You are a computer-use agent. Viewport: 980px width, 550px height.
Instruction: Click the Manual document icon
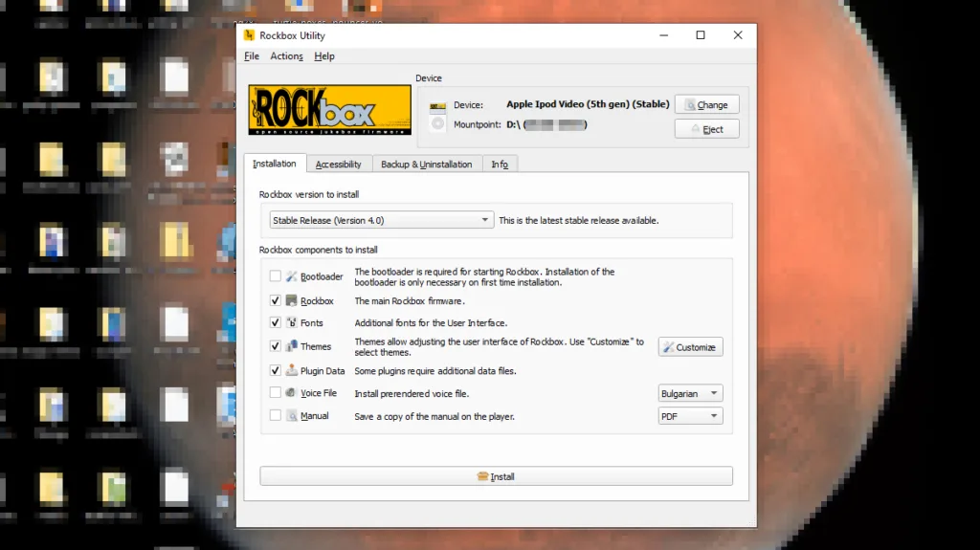point(291,416)
